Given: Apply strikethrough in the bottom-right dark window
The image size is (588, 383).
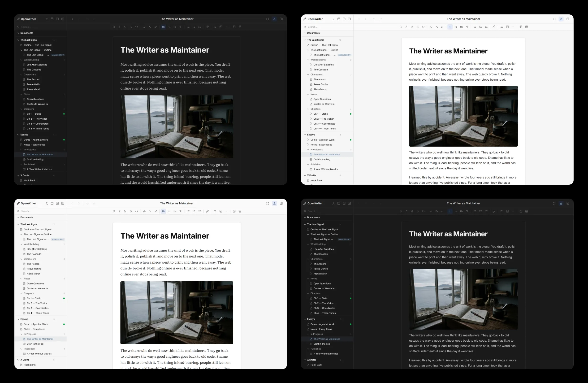Looking at the screenshot, I should (x=418, y=211).
